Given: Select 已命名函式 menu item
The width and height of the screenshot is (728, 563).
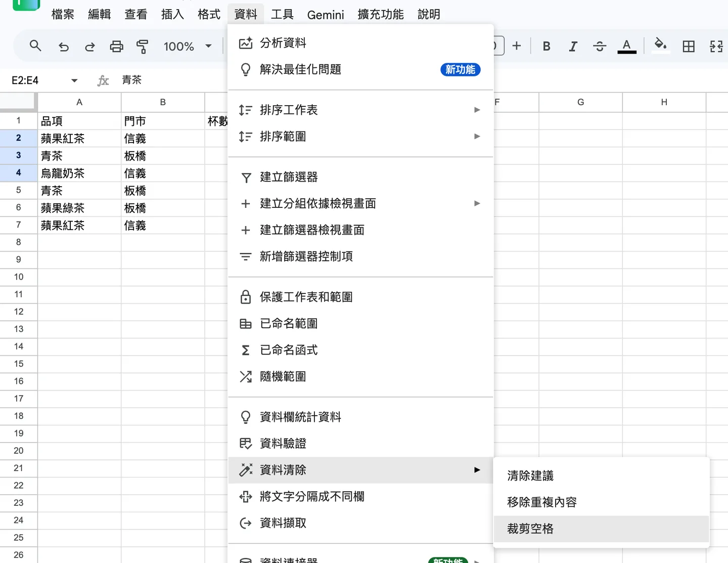Looking at the screenshot, I should [x=360, y=350].
